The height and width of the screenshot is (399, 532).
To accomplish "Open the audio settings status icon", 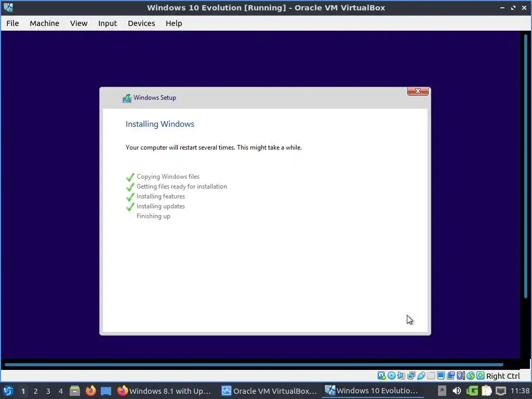I will pos(401,376).
